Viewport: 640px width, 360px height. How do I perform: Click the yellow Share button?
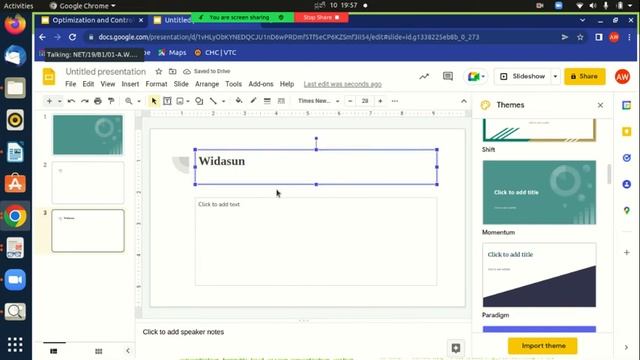click(584, 76)
